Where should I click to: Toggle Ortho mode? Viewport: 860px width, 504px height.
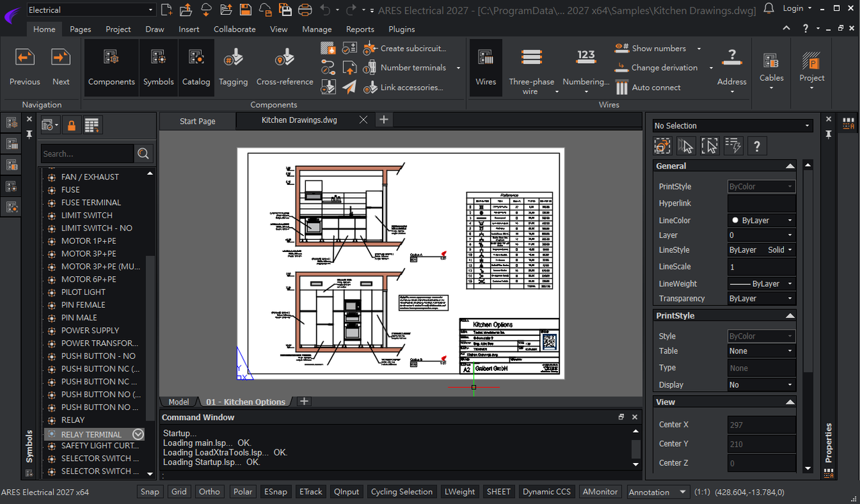209,492
